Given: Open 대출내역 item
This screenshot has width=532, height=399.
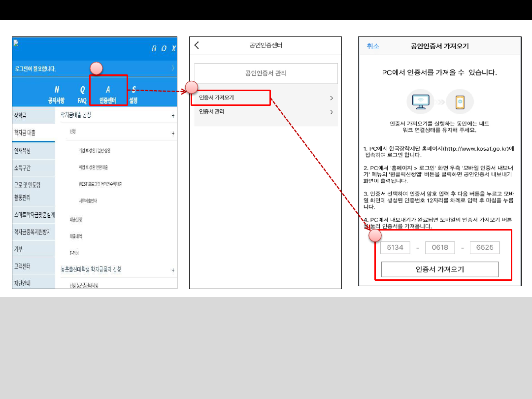Looking at the screenshot, I should tap(76, 236).
